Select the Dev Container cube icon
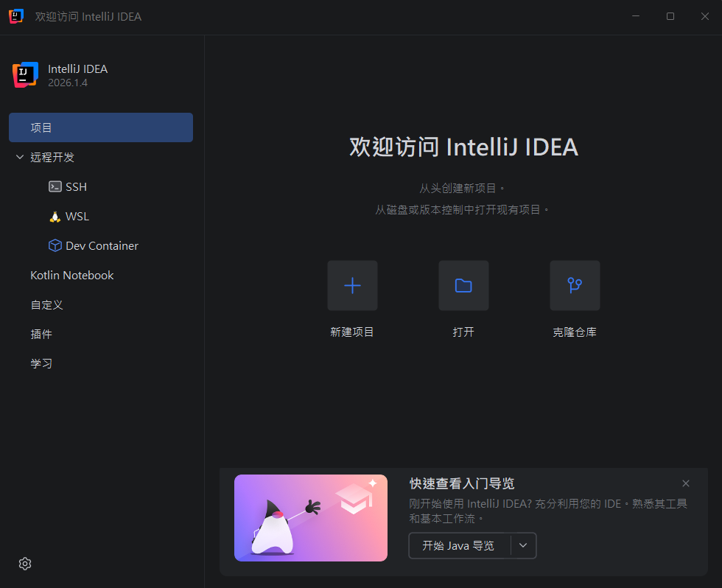Image resolution: width=722 pixels, height=588 pixels. [x=55, y=245]
